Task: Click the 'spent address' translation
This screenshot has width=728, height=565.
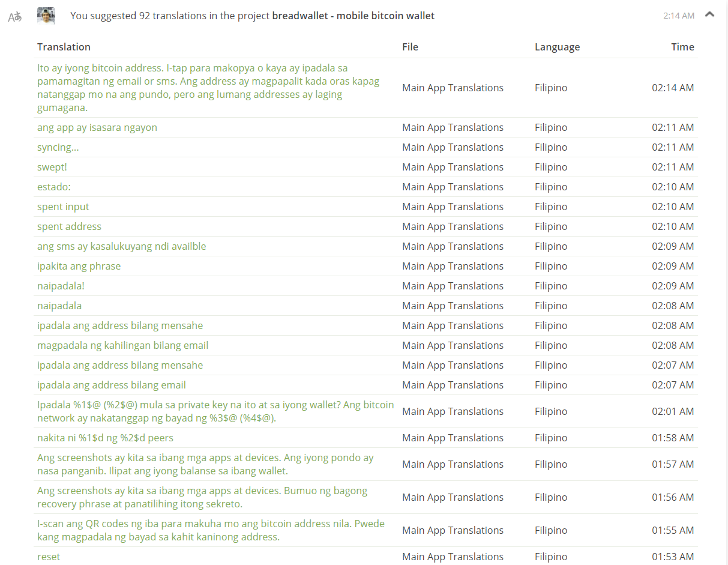Action: click(69, 226)
